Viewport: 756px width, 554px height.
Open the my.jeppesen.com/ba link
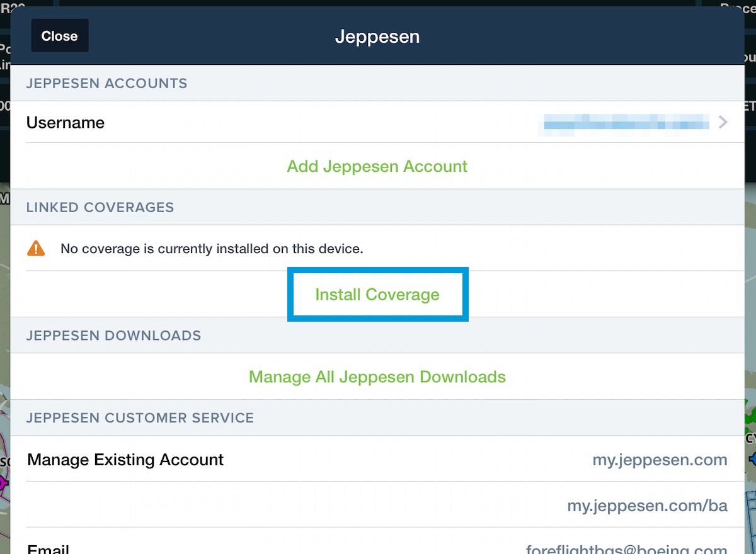pyautogui.click(x=647, y=506)
